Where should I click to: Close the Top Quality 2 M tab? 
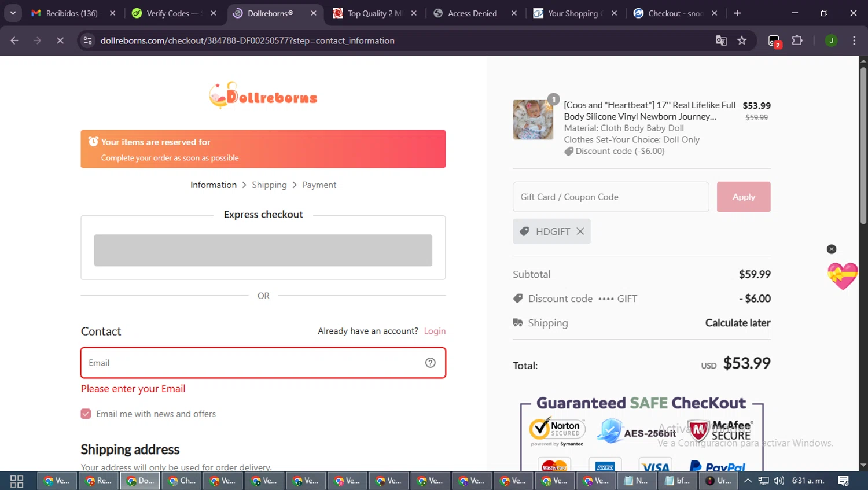[x=414, y=13]
